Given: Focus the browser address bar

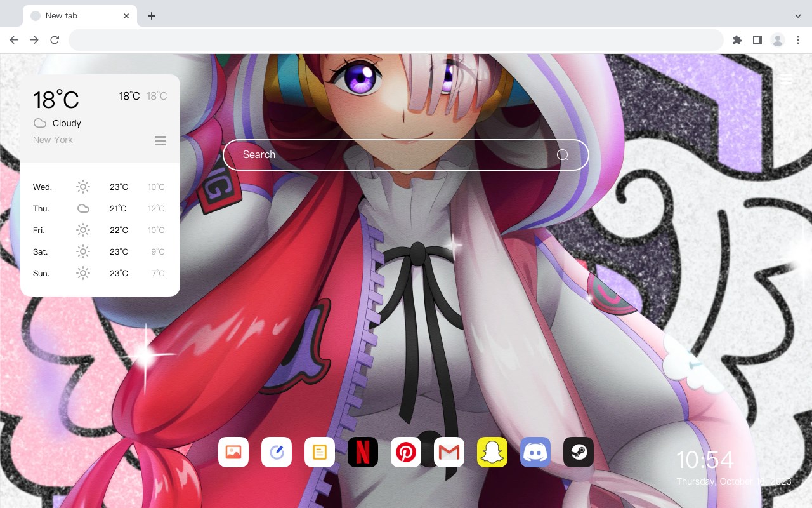Looking at the screenshot, I should (x=396, y=40).
